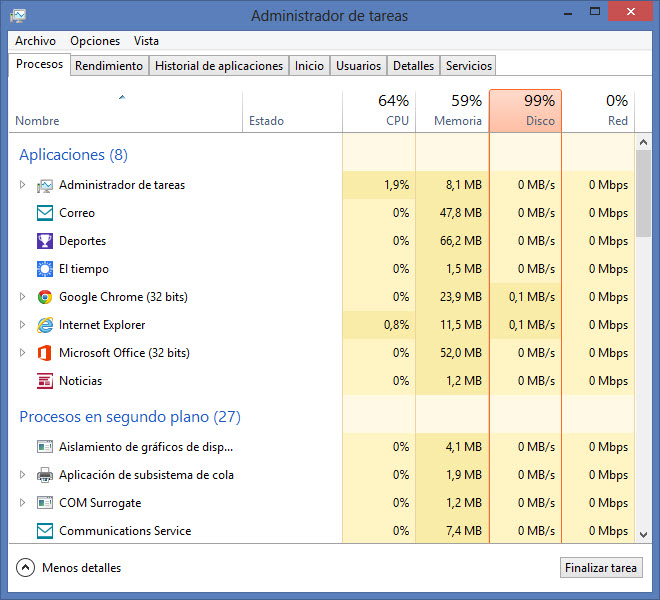Switch to the Rendimiento tab
Screen dimensions: 660x600
[109, 66]
